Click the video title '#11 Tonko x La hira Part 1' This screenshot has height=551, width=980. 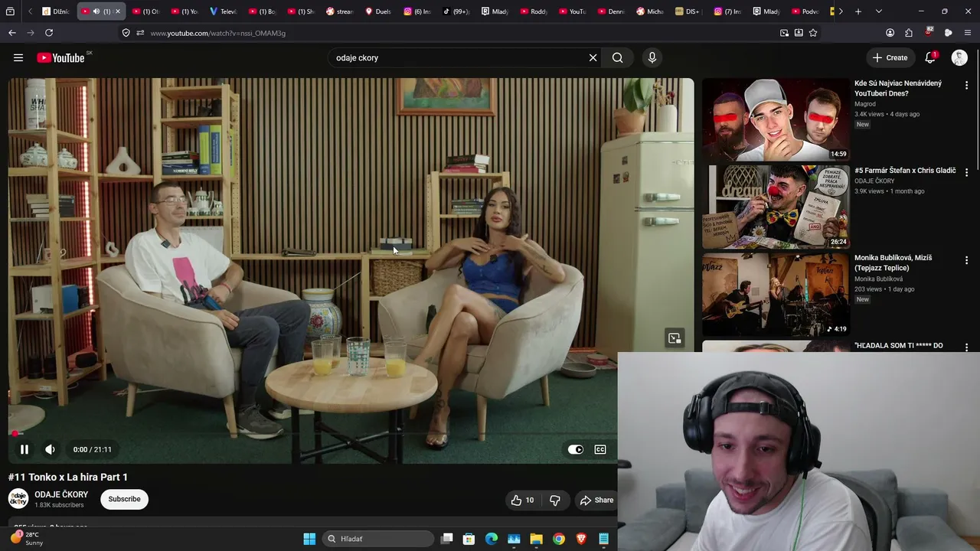tap(68, 477)
